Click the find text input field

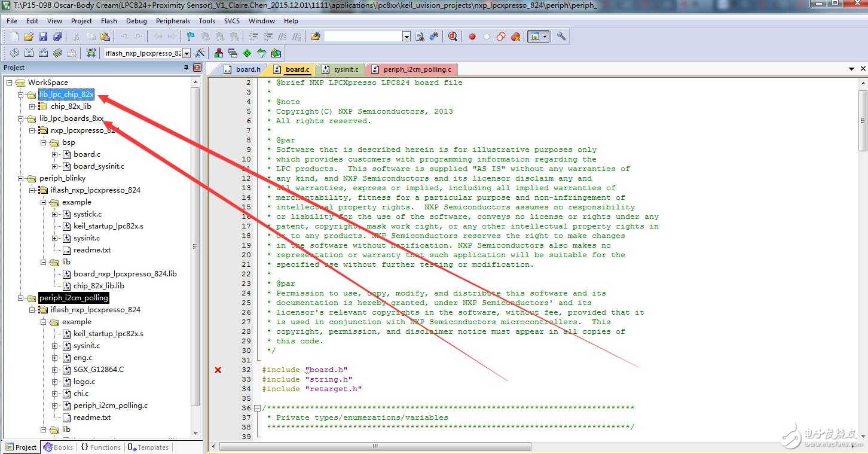pos(363,36)
